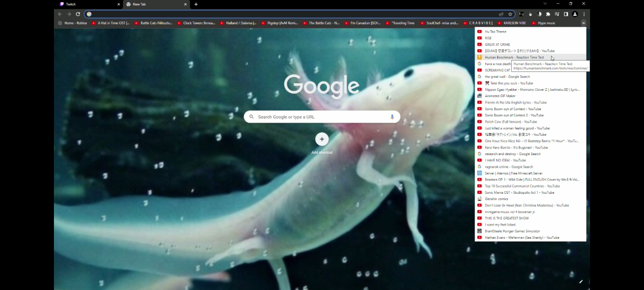Toggle the Chrome side panel icon
This screenshot has width=644, height=290.
pos(566,14)
